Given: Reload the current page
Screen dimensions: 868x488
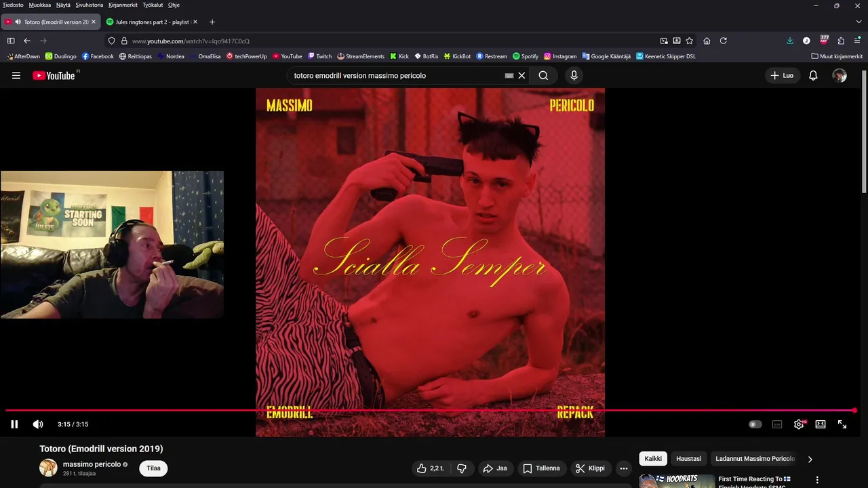Looking at the screenshot, I should [x=724, y=41].
